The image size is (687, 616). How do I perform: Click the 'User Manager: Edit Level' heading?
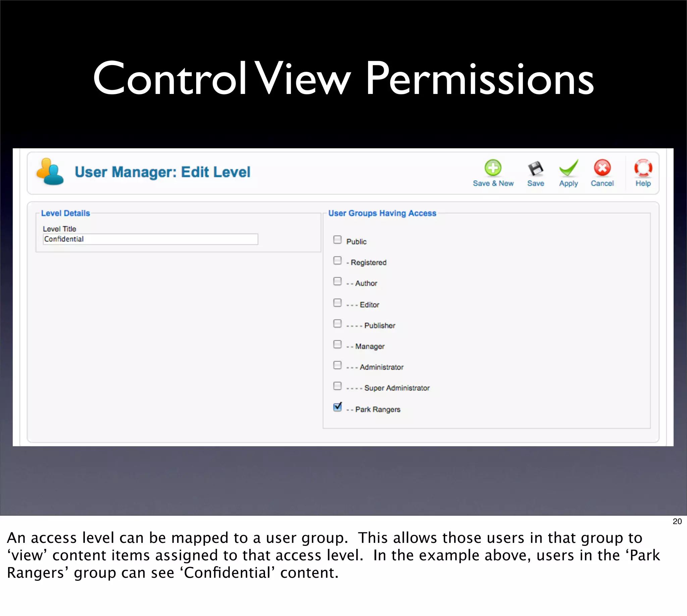(162, 172)
